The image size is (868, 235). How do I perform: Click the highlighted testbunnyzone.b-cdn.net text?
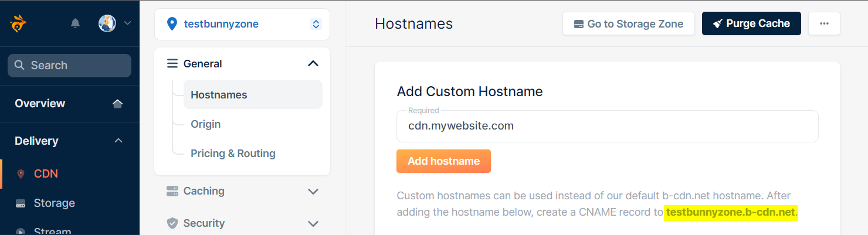point(732,212)
